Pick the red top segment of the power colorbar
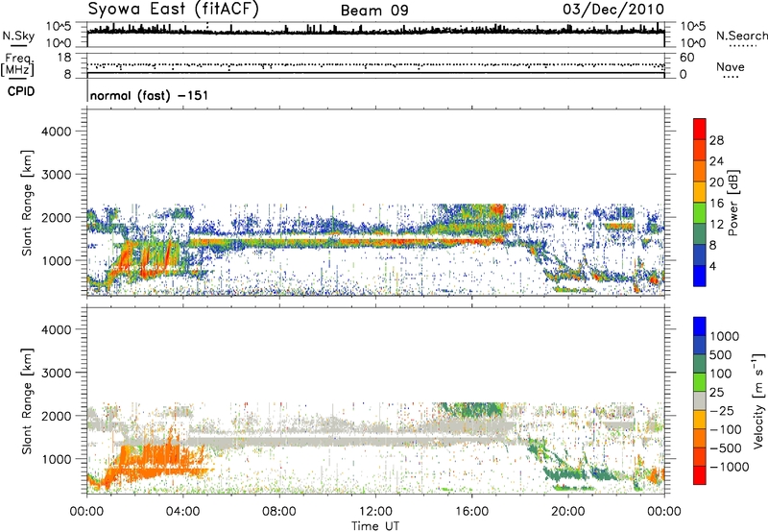Image resolution: width=768 pixels, height=532 pixels. pos(700,129)
